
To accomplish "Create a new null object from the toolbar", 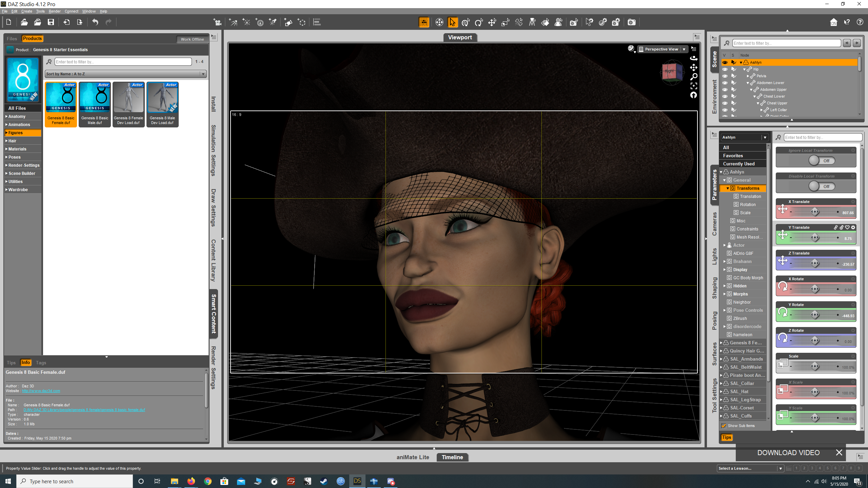I will pyautogui.click(x=301, y=22).
